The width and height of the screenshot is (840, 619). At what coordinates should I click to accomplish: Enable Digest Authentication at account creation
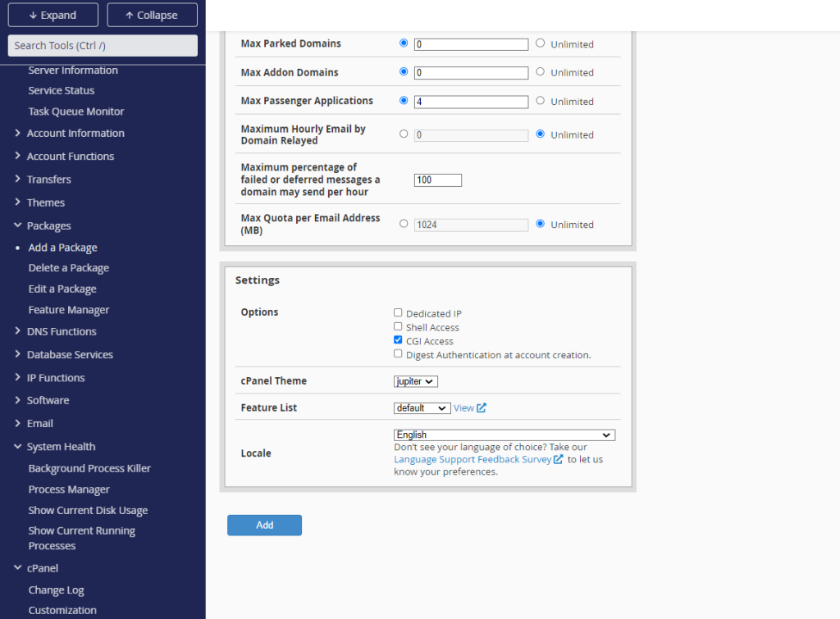398,353
